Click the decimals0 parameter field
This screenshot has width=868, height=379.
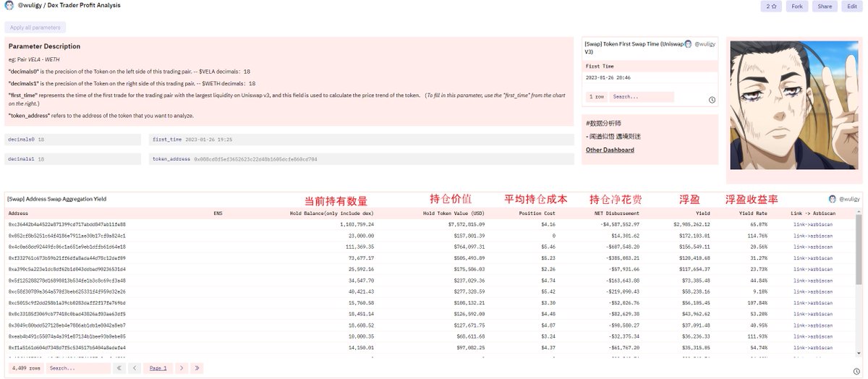(72, 139)
